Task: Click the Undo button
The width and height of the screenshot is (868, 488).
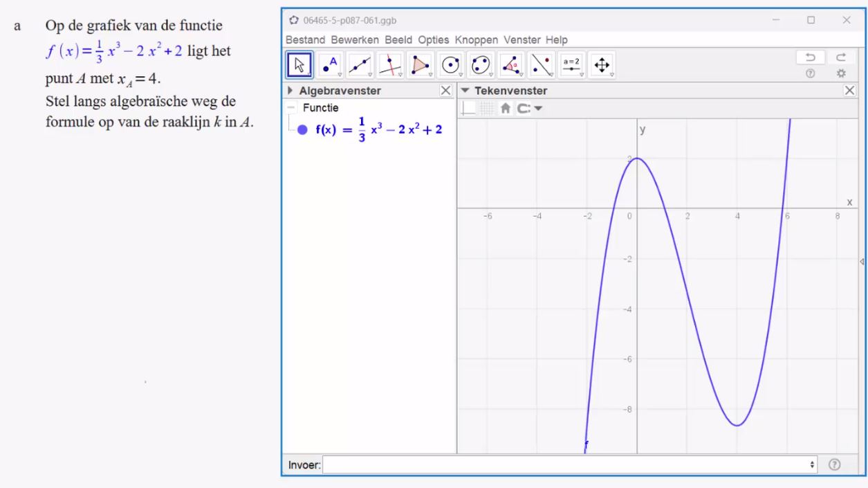Action: (810, 57)
